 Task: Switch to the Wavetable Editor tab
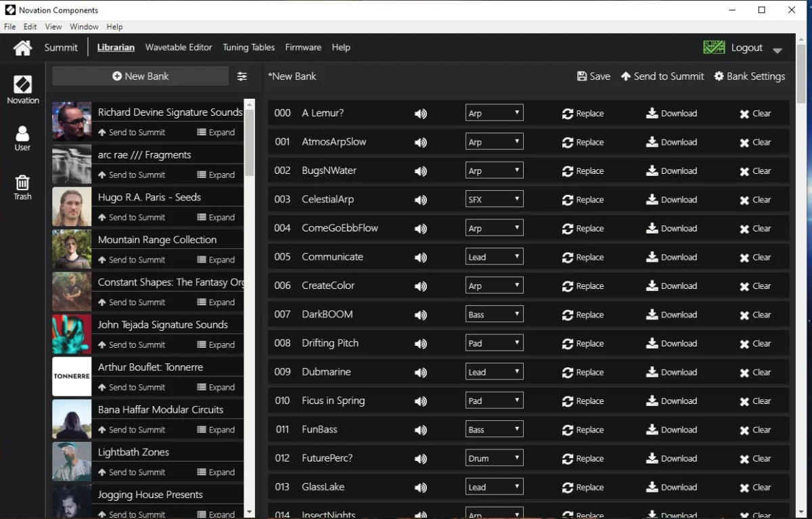[179, 47]
